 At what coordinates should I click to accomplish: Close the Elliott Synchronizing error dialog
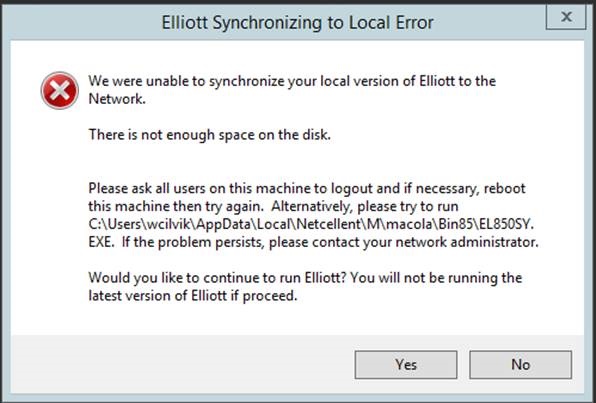(566, 17)
